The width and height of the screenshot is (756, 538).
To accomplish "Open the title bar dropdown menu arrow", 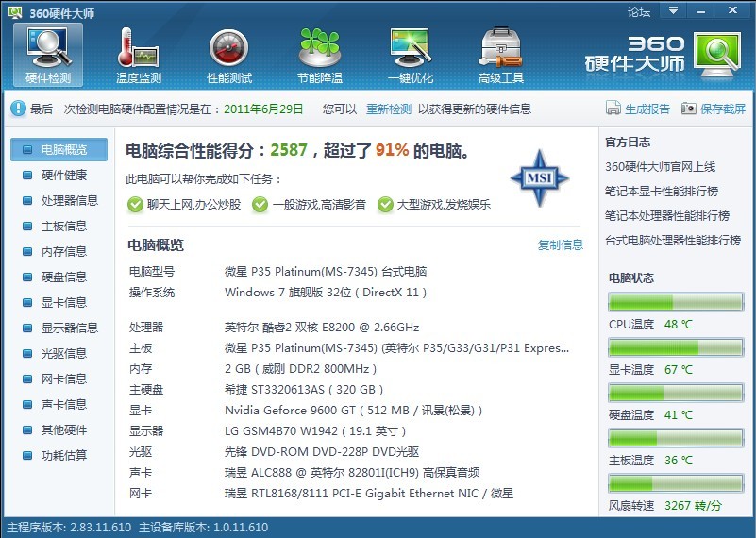I will (x=674, y=11).
